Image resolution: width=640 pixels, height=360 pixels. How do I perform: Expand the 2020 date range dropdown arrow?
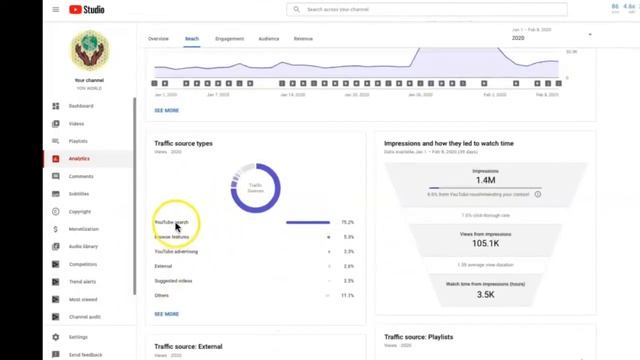(x=590, y=35)
